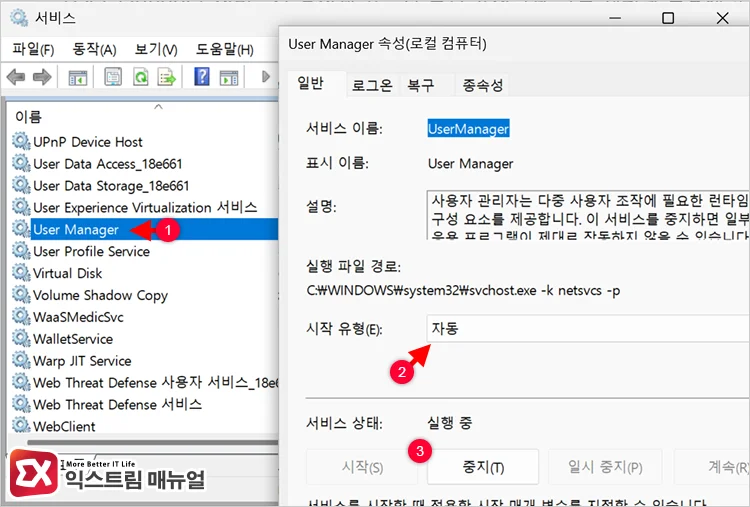Toggle the show/hide console tree icon
Viewport: 750px width, 507px height.
pos(78,77)
